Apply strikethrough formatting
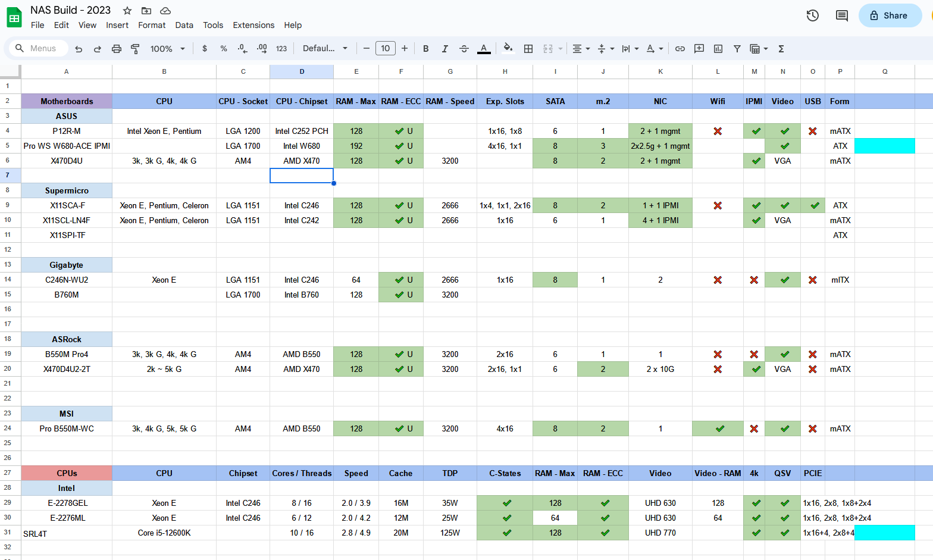Image resolution: width=933 pixels, height=560 pixels. 464,49
